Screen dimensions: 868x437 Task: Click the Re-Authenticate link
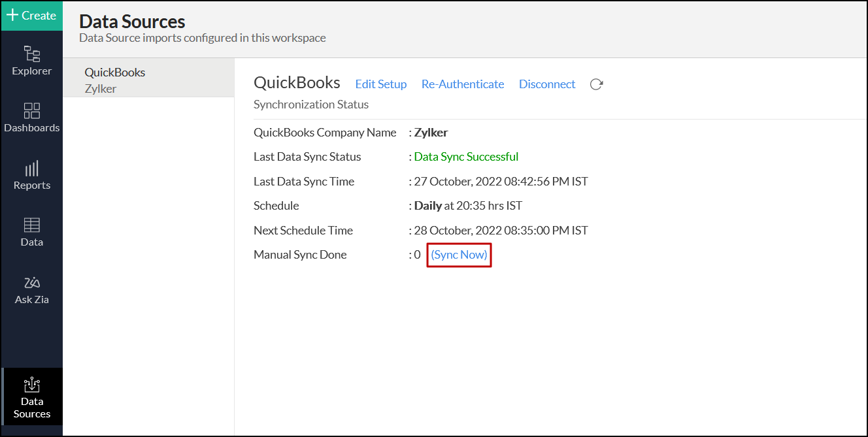point(462,84)
